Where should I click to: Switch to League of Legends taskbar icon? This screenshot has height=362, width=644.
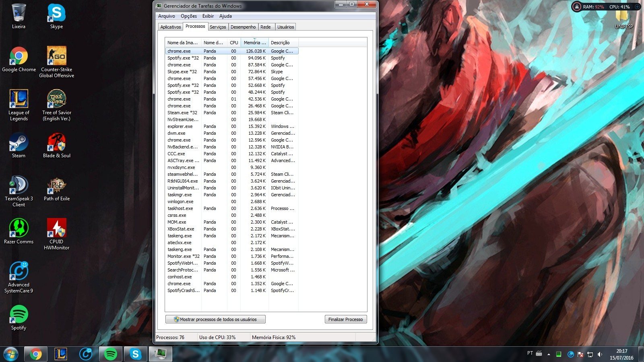(61, 354)
